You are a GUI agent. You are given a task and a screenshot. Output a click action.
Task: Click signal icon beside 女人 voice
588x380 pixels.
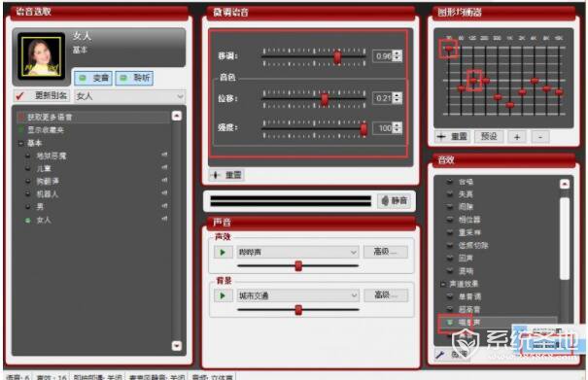(x=164, y=219)
